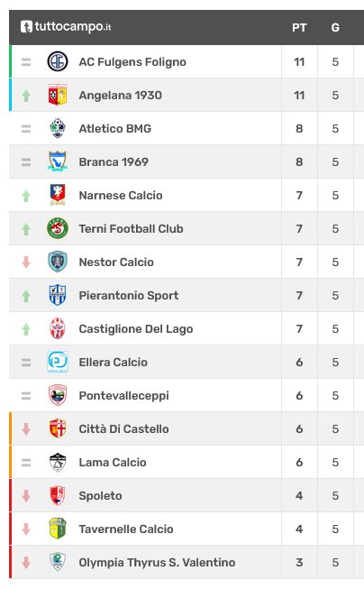Click the Angelana 1930 club badge
Image resolution: width=364 pixels, height=589 pixels.
[58, 95]
